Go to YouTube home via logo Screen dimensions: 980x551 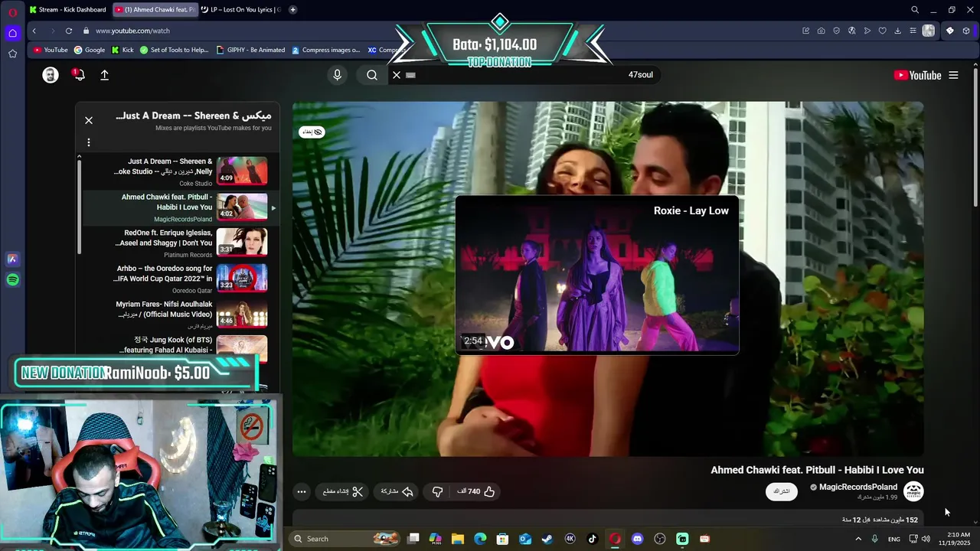pos(917,75)
